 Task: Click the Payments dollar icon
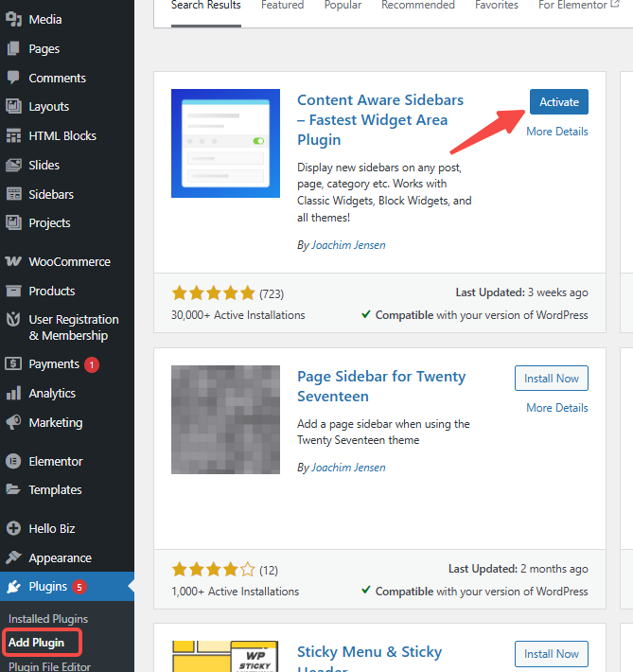click(13, 364)
